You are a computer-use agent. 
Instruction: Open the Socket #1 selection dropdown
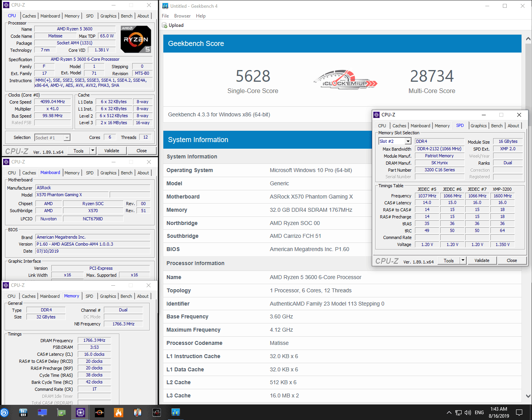(67, 138)
